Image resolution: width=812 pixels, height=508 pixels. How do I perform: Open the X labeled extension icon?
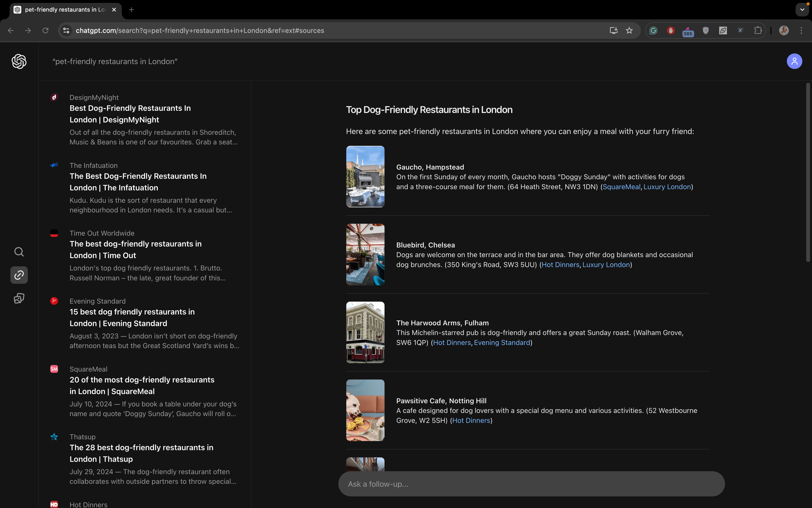(x=740, y=30)
